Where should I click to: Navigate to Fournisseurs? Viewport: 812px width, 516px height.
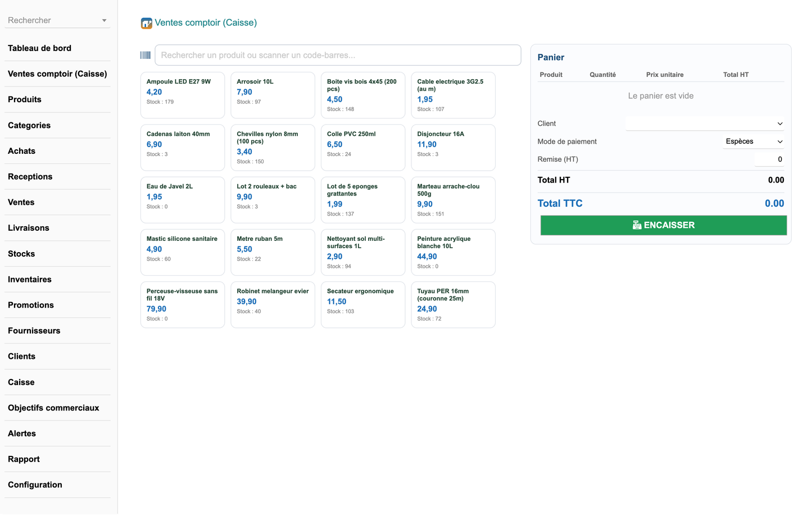57,331
